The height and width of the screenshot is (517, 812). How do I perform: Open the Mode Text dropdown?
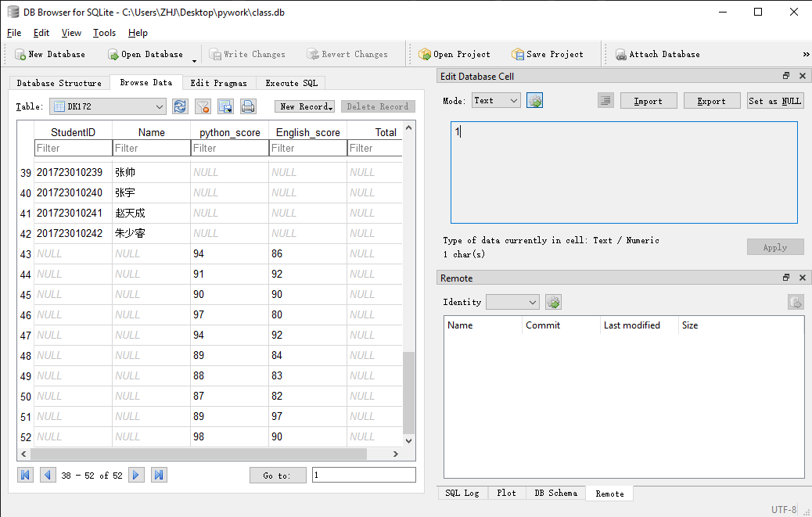496,100
